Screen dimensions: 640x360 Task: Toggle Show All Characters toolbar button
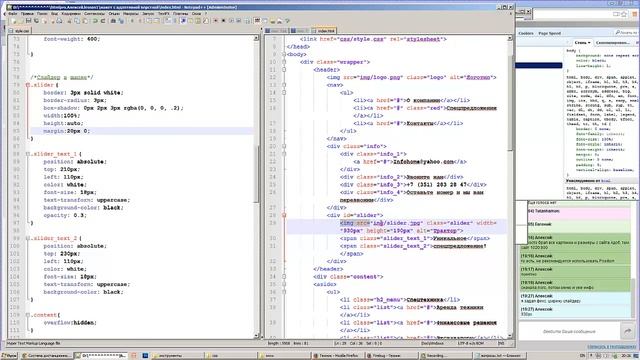click(175, 20)
